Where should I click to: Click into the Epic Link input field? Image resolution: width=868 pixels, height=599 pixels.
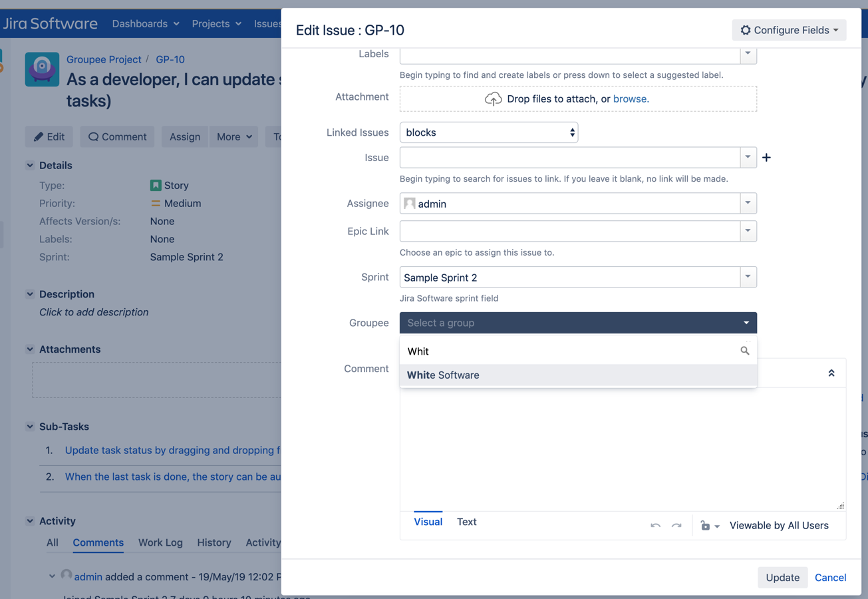click(x=570, y=231)
